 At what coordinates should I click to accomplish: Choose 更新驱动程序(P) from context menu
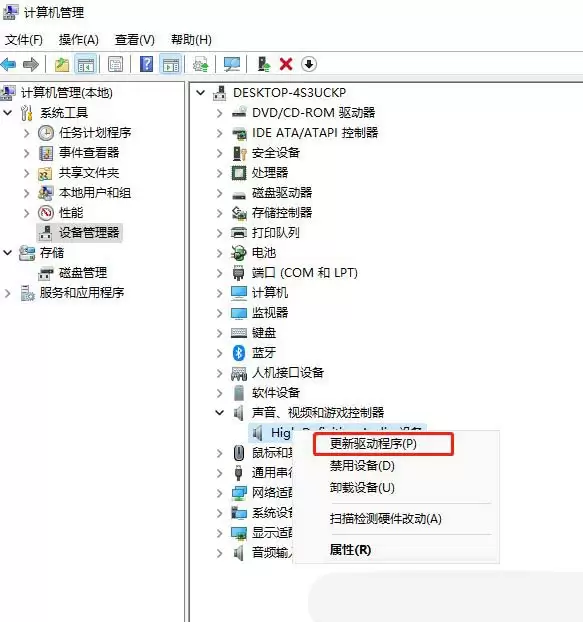click(383, 444)
